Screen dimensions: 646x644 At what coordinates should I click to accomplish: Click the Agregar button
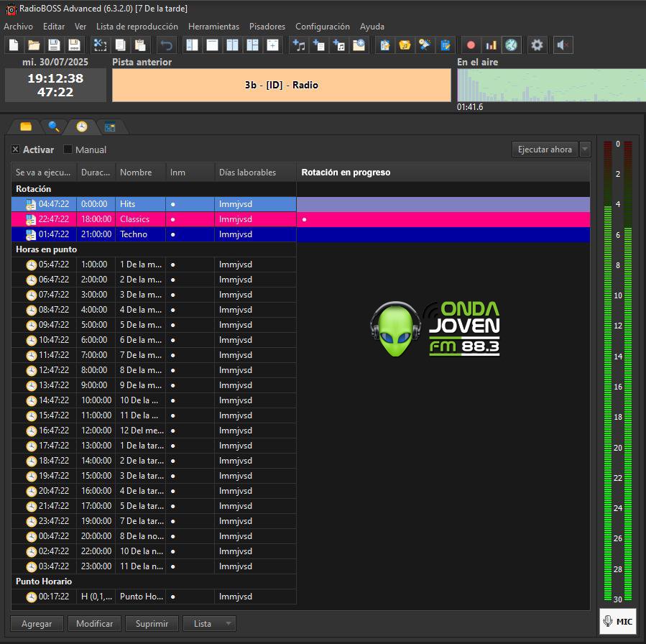coord(37,623)
